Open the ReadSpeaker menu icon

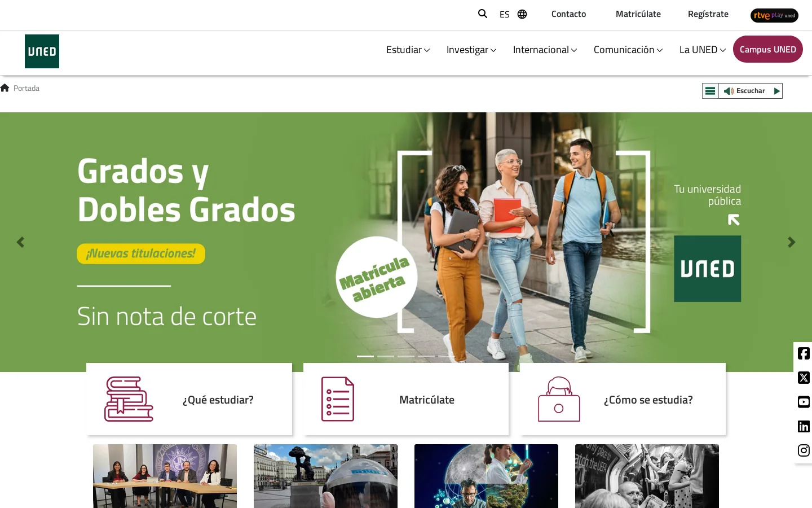point(710,91)
